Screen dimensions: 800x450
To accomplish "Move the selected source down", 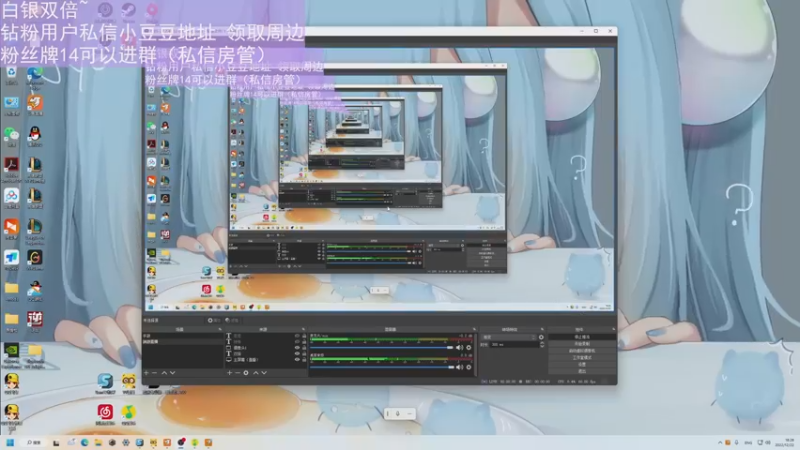I will pyautogui.click(x=264, y=373).
